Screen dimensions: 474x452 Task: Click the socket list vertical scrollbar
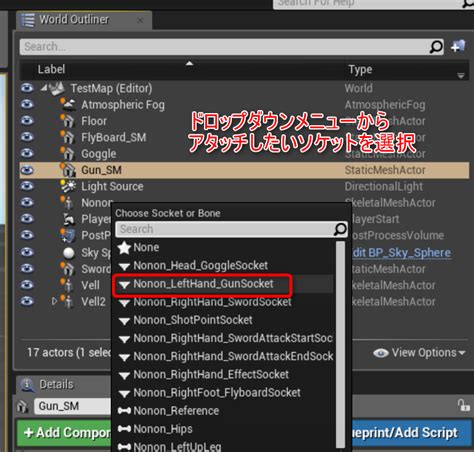[340, 343]
